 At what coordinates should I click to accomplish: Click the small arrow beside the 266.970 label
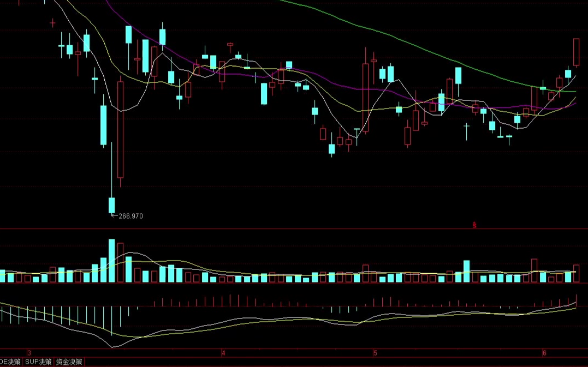114,216
